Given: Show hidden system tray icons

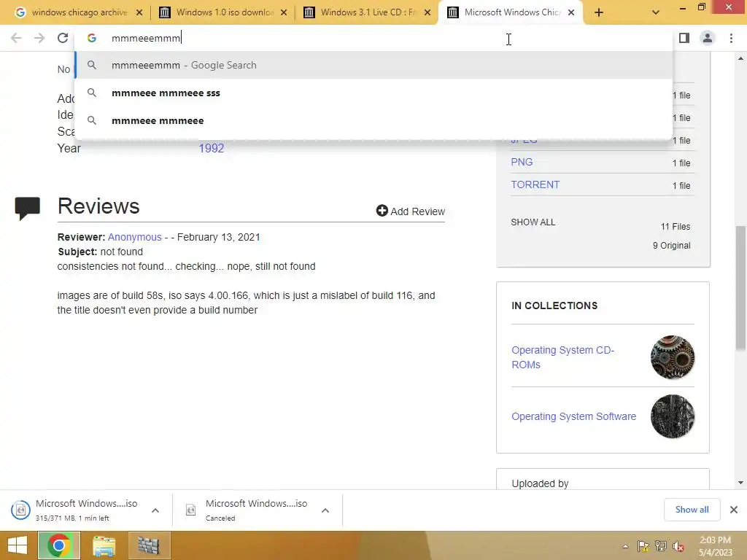Looking at the screenshot, I should 625,546.
